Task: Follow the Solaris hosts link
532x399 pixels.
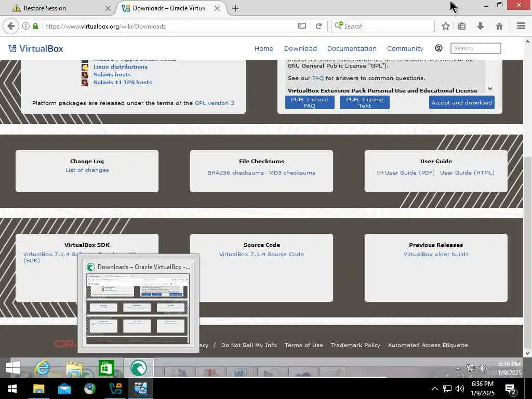Action: click(112, 75)
